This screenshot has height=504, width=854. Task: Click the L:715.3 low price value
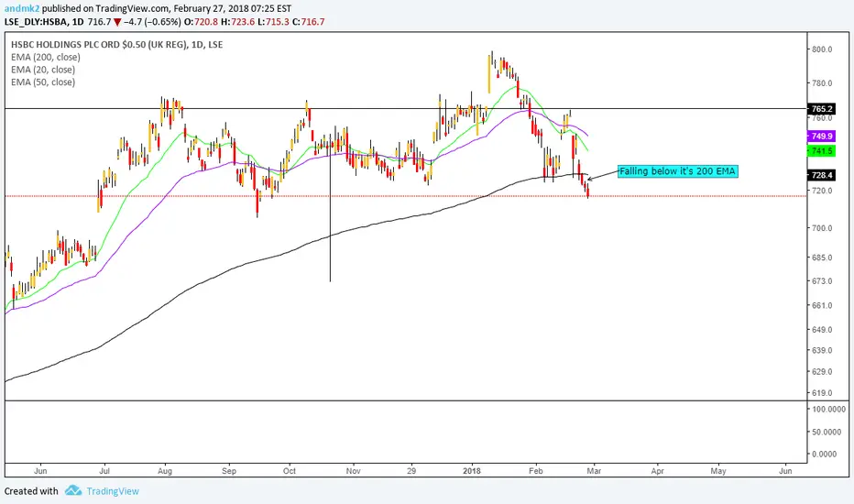pos(273,22)
